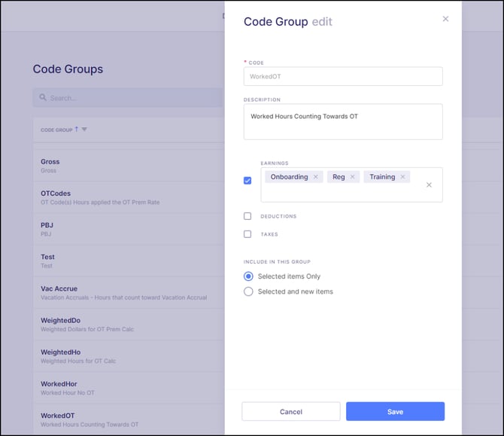Focus the Code Groups search field
504x436 pixels.
128,98
